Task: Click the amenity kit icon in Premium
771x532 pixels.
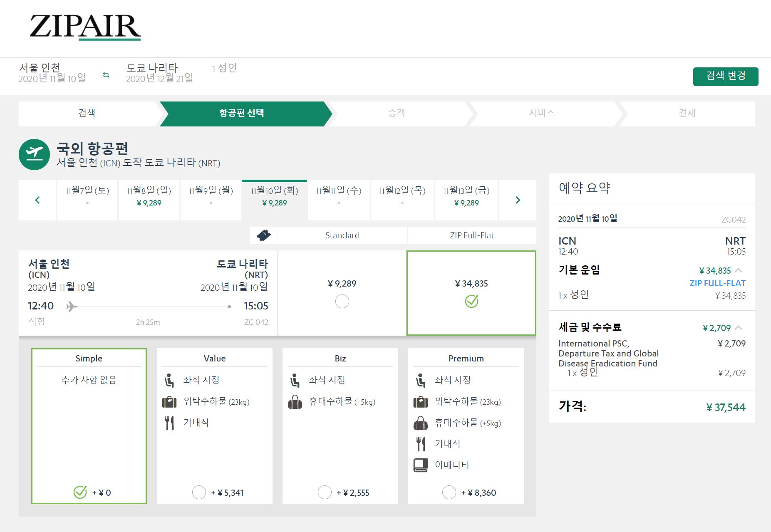Action: point(421,465)
